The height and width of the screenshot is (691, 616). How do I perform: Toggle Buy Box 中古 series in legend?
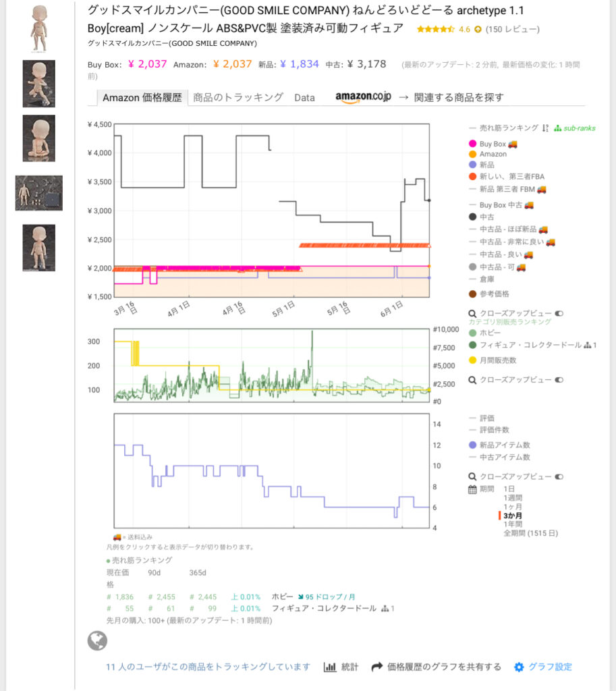[501, 205]
